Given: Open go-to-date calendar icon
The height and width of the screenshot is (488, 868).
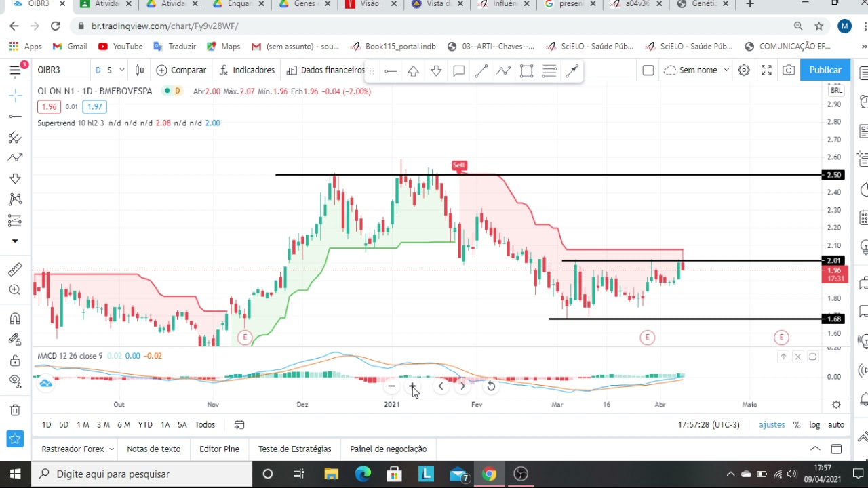Looking at the screenshot, I should coord(239,425).
